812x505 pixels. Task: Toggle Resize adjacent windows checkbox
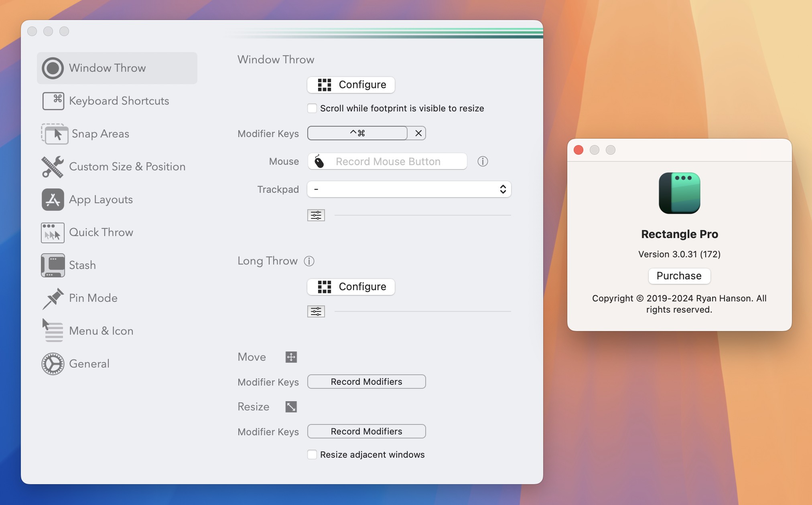311,454
